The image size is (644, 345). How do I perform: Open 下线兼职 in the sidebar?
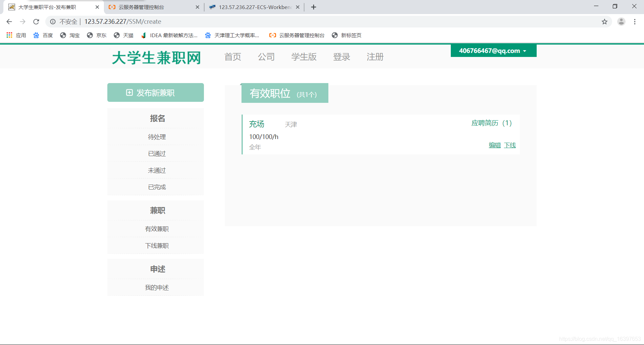click(x=157, y=246)
